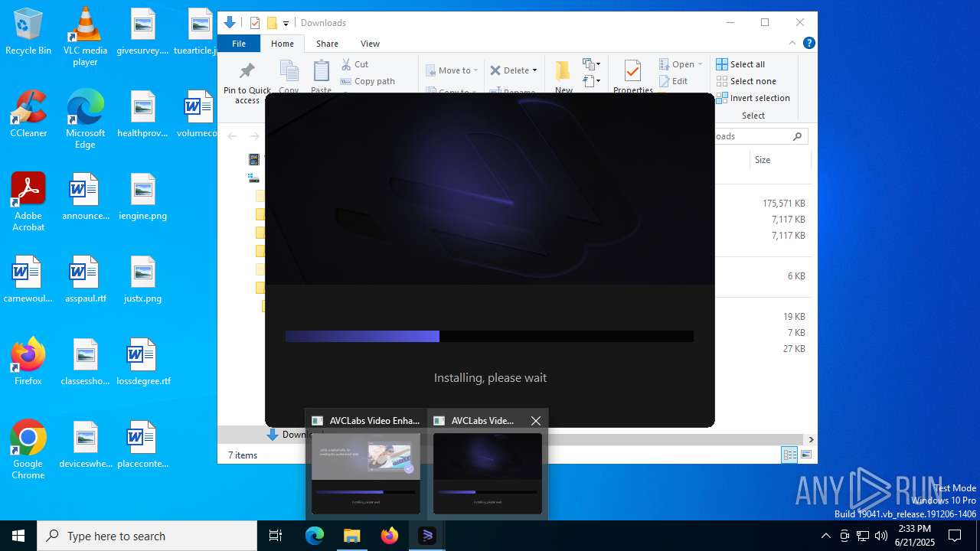Click New folder icon in Explorer quick access toolbar
Viewport: 980px width, 551px height.
pyautogui.click(x=272, y=23)
